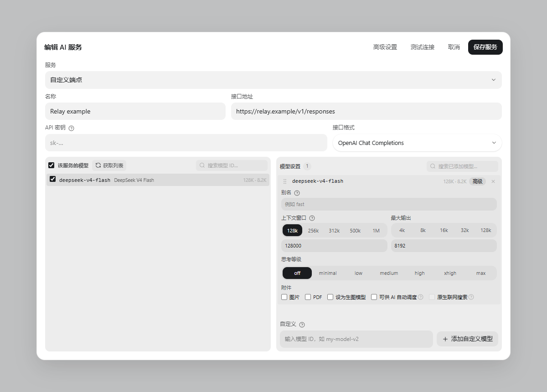Click the 上下文窗口 help icon

click(x=312, y=218)
